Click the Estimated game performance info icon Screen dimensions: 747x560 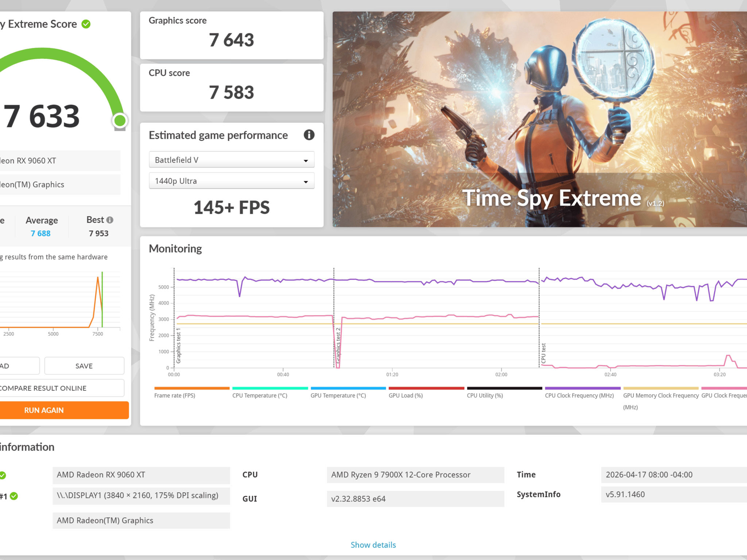(x=309, y=135)
